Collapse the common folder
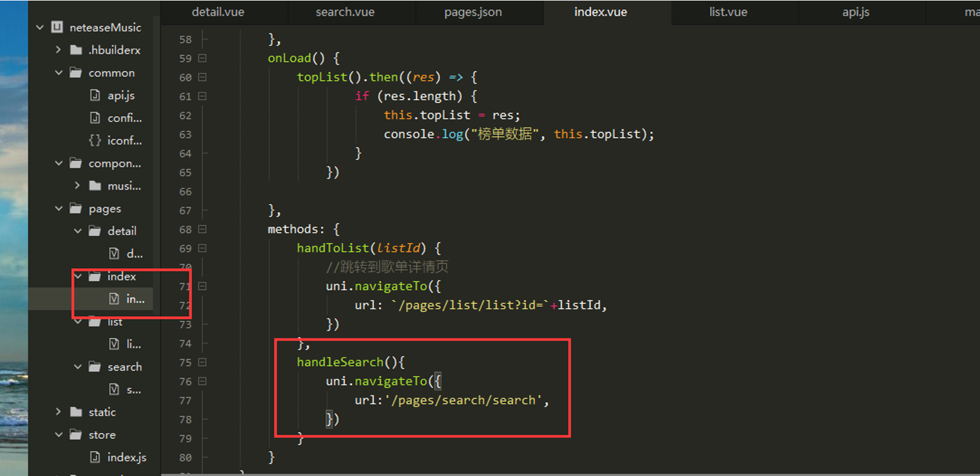980x476 pixels. pyautogui.click(x=58, y=72)
